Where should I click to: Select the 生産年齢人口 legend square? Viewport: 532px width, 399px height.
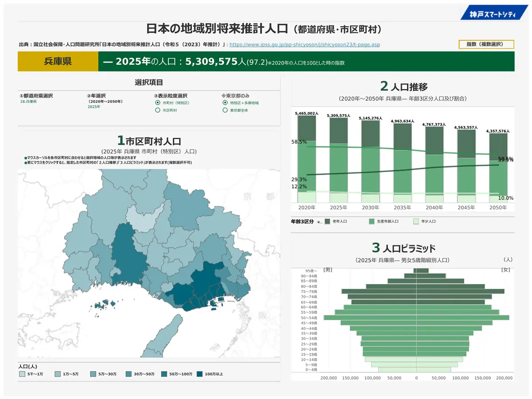372,221
